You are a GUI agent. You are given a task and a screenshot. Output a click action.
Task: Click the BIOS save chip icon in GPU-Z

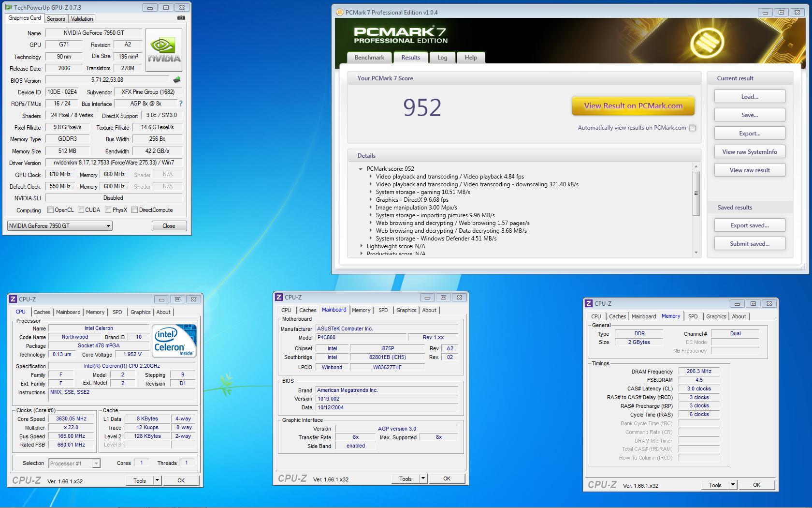coord(177,80)
